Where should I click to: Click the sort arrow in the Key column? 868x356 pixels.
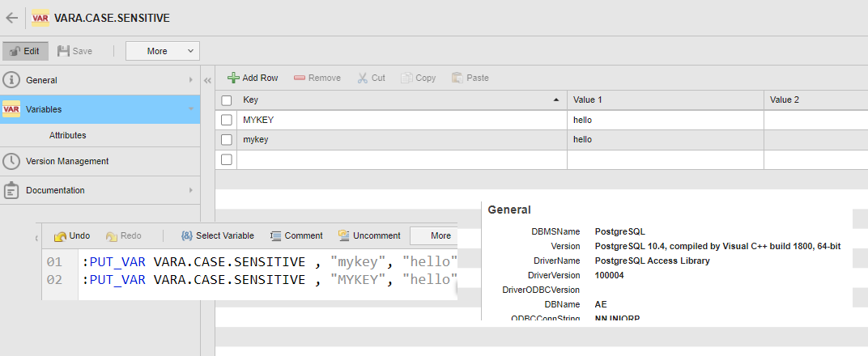(x=555, y=100)
